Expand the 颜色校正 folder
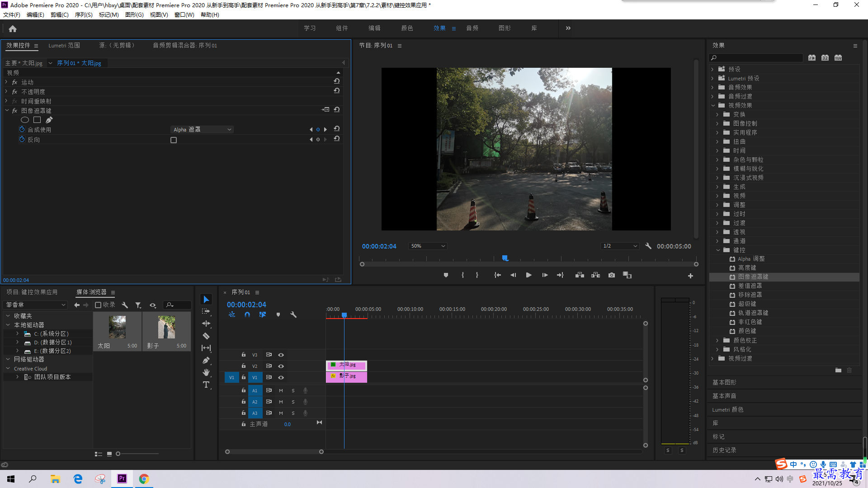868x488 pixels. pos(717,340)
